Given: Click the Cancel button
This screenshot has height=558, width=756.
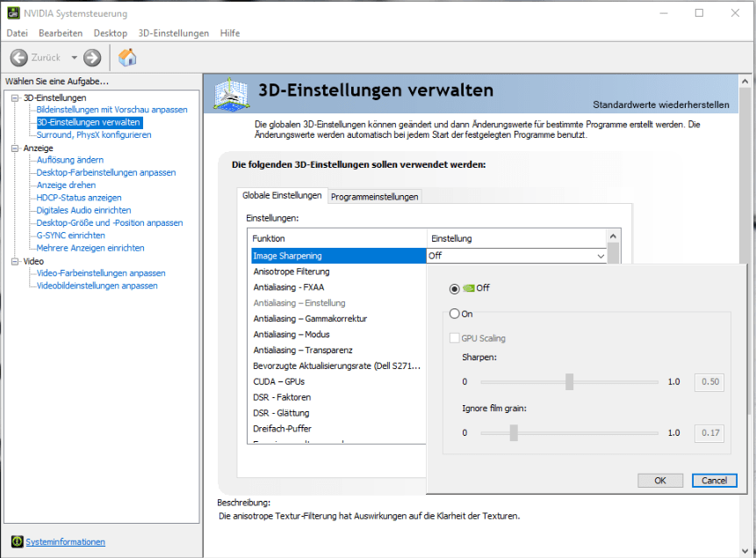Looking at the screenshot, I should tap(714, 481).
